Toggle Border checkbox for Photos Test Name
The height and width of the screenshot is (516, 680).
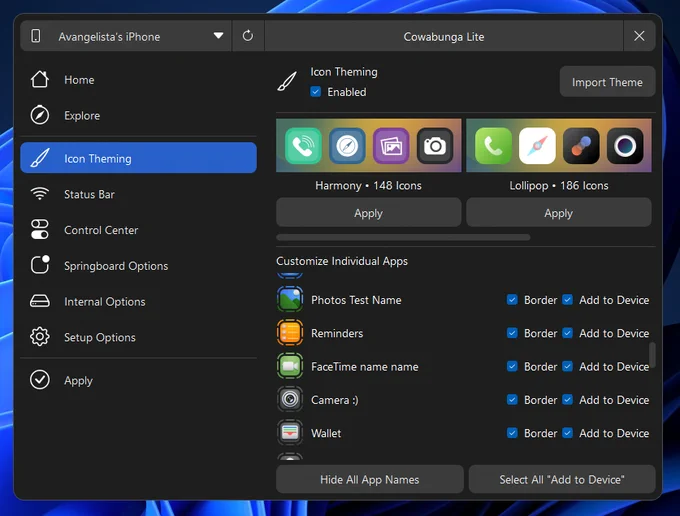(512, 300)
